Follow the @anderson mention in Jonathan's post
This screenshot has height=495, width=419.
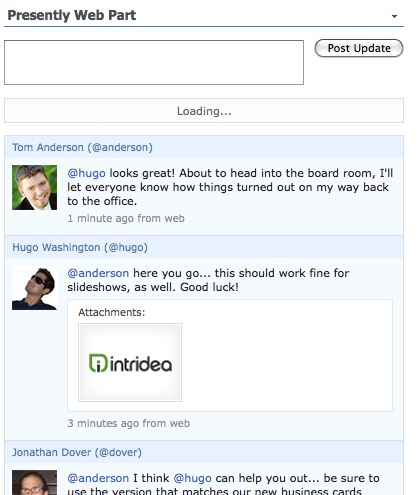coord(98,478)
